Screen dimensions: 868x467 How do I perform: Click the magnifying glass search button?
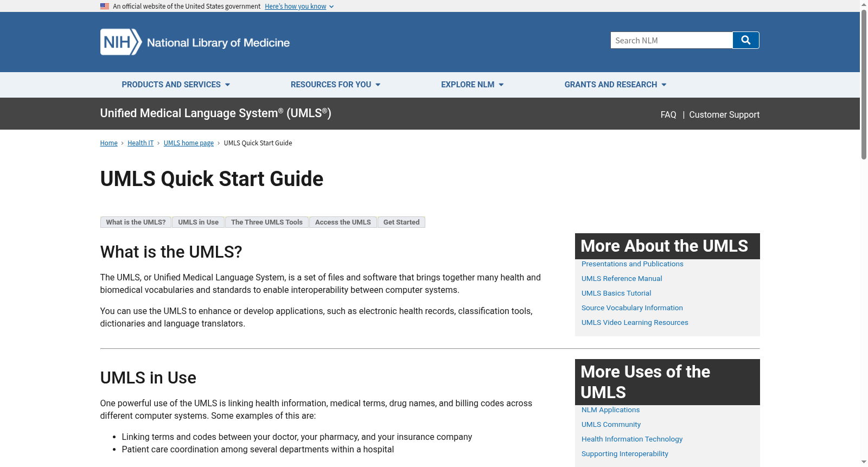pos(746,40)
